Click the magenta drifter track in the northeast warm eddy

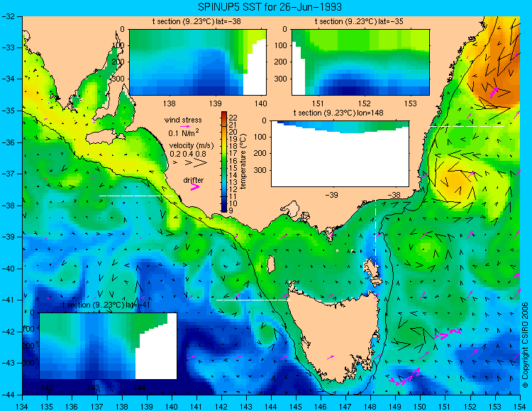[494, 93]
